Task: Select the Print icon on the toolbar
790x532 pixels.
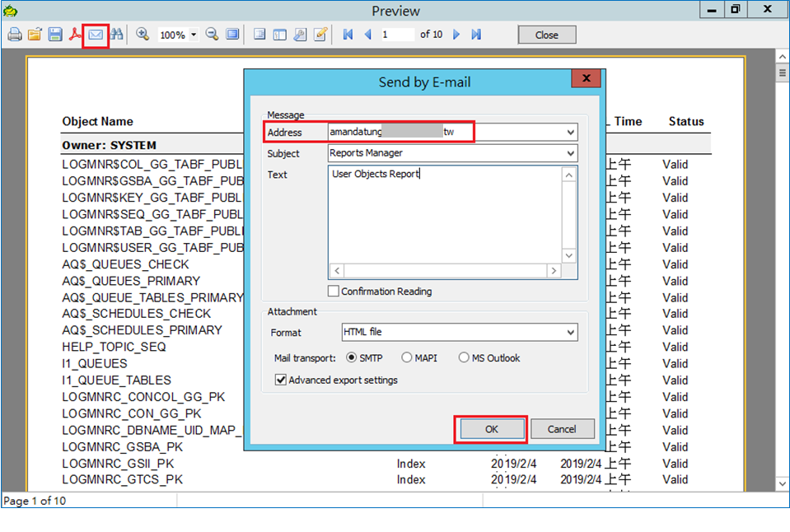Action: pyautogui.click(x=15, y=35)
